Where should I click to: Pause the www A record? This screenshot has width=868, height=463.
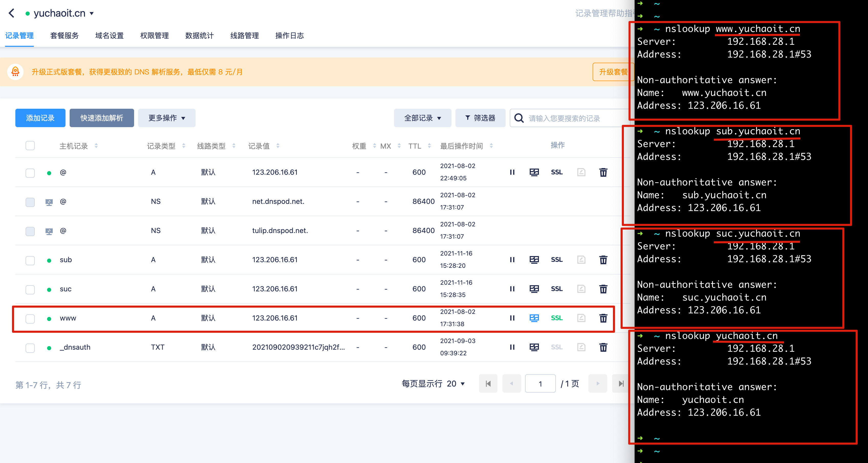512,318
